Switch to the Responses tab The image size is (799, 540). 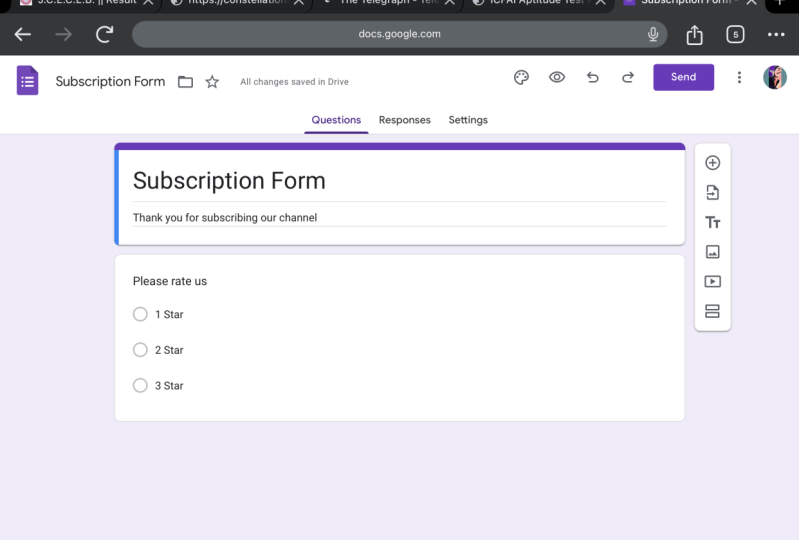405,120
